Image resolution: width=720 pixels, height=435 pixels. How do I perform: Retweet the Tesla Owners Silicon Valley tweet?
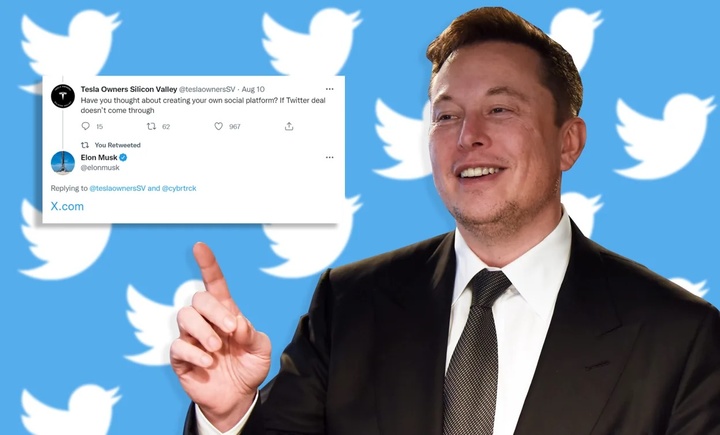point(151,126)
